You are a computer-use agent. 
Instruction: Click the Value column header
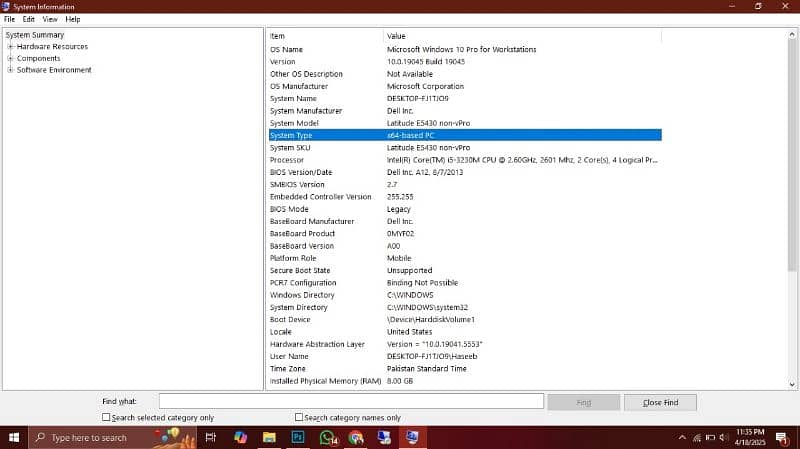point(522,36)
